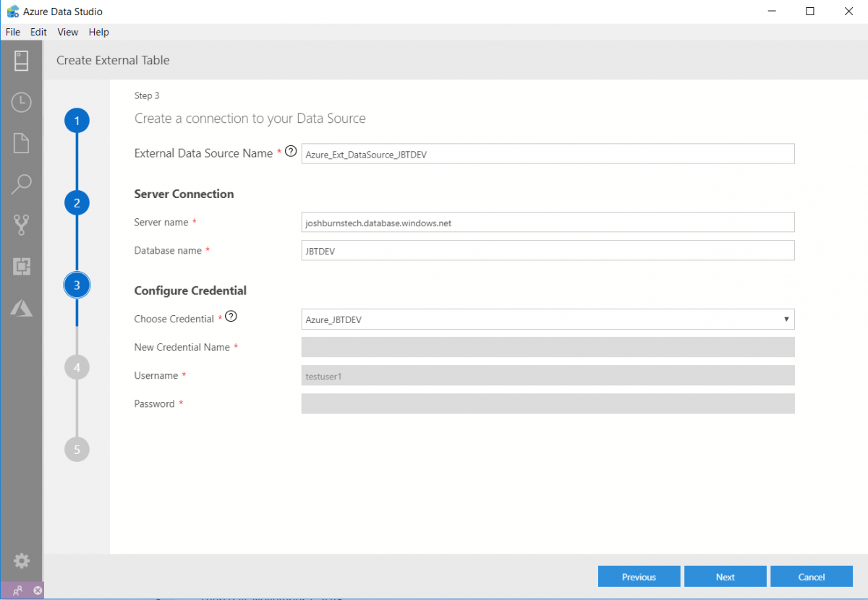Viewport: 868px width, 600px height.
Task: Select wizard step 4 circle
Action: [77, 368]
